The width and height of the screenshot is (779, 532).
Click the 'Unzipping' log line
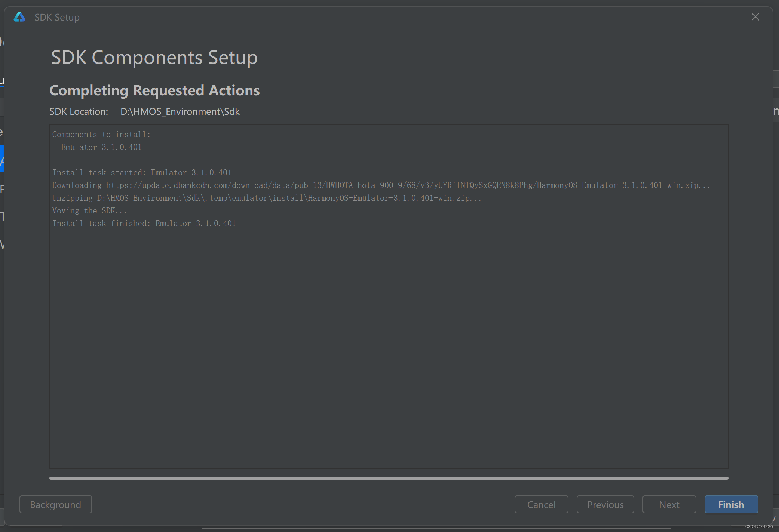(266, 198)
